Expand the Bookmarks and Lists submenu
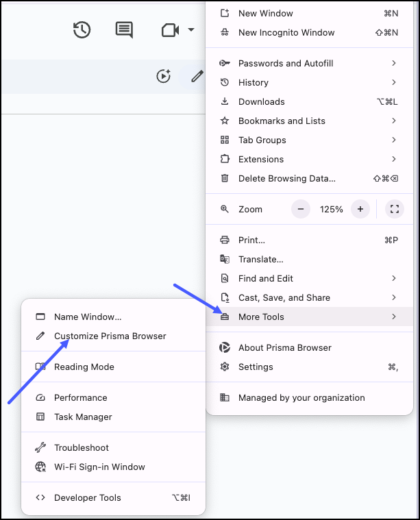 394,121
